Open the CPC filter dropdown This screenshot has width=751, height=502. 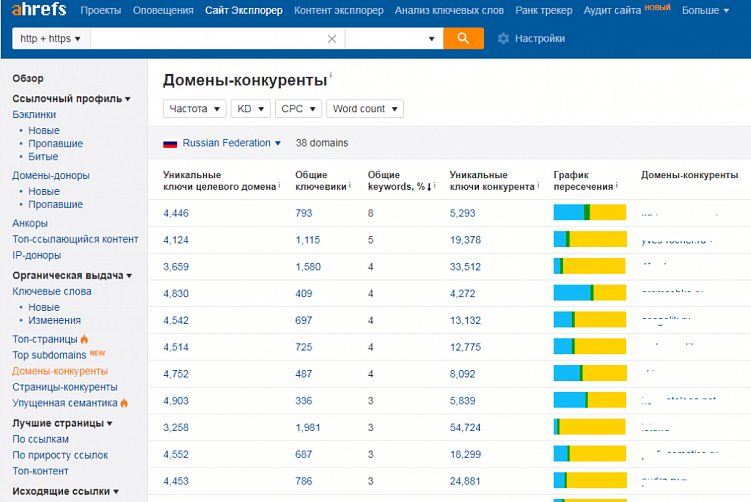coord(298,109)
